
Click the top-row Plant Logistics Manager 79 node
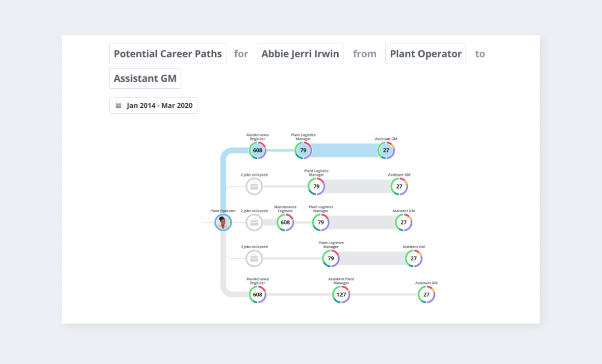click(x=303, y=150)
